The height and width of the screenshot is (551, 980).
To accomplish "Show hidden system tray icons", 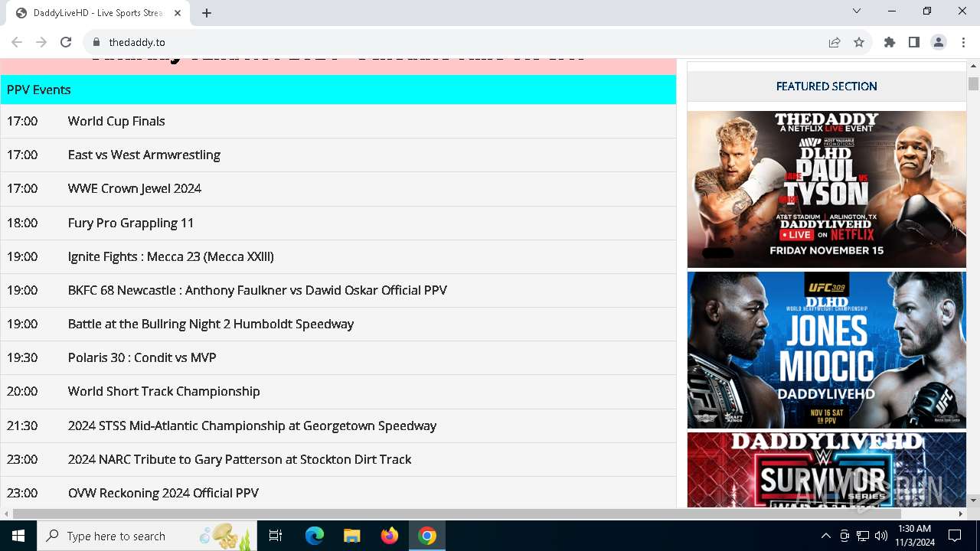I will pyautogui.click(x=825, y=536).
